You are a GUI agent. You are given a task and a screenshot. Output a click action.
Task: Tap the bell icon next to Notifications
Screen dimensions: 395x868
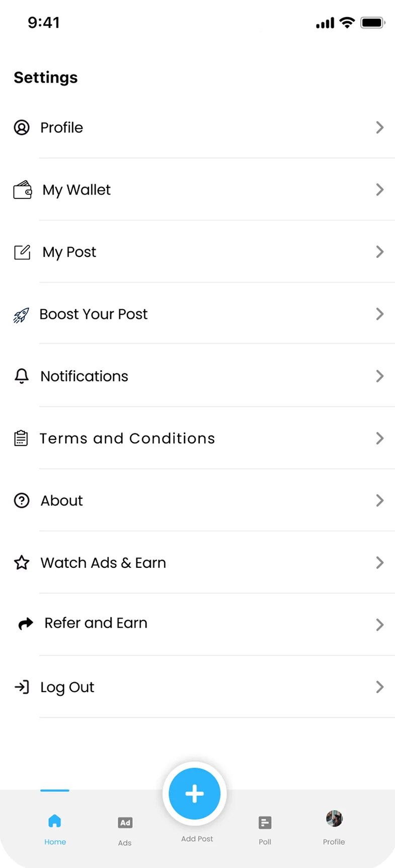coord(22,376)
